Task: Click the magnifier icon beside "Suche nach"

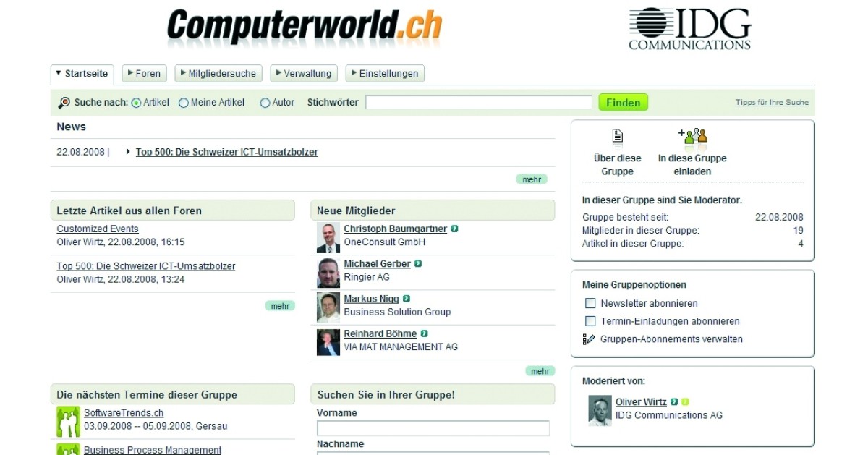Action: click(64, 102)
